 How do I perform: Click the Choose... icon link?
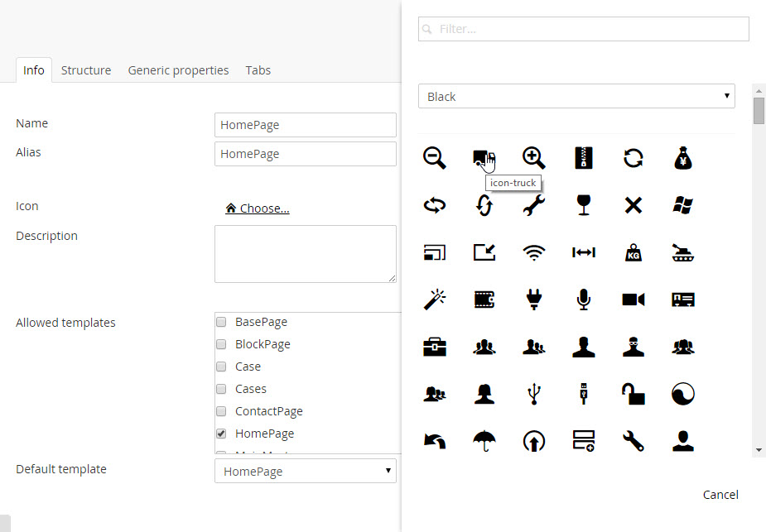pos(258,208)
